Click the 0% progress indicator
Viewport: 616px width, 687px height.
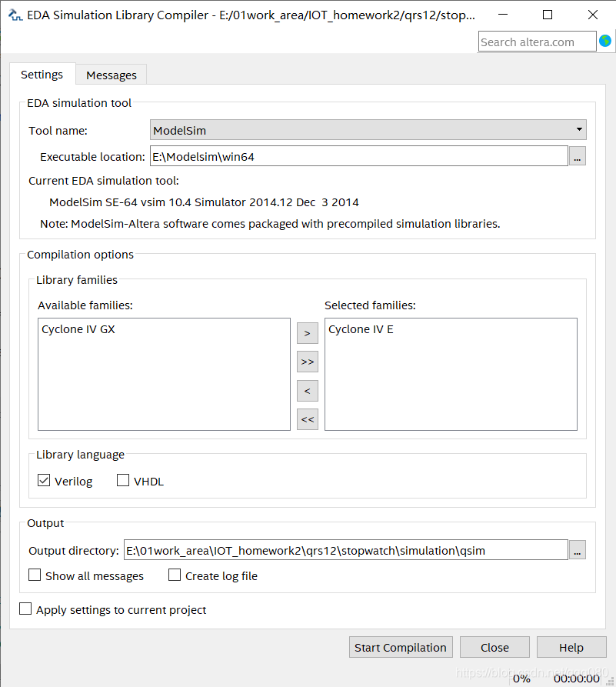click(521, 679)
